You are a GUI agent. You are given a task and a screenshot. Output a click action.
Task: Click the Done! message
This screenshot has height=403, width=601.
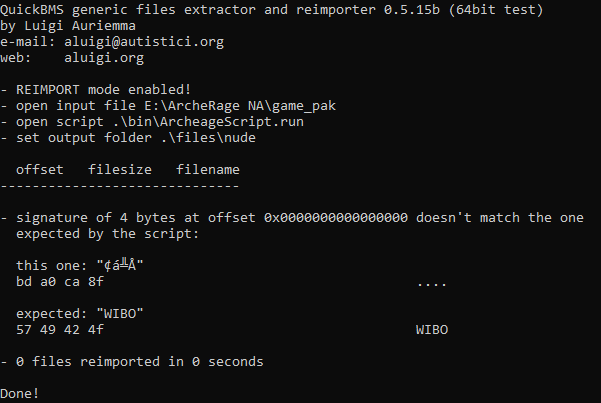pyautogui.click(x=20, y=393)
